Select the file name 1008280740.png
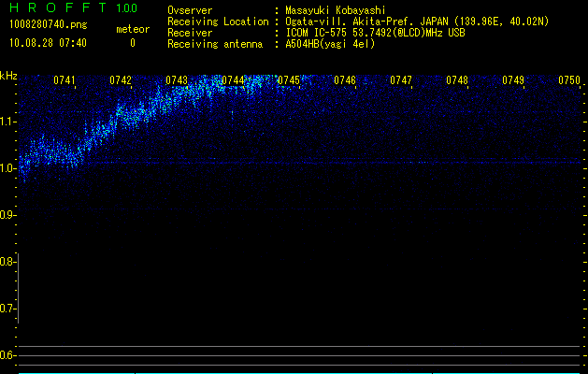This screenshot has height=374, width=588. [x=49, y=25]
